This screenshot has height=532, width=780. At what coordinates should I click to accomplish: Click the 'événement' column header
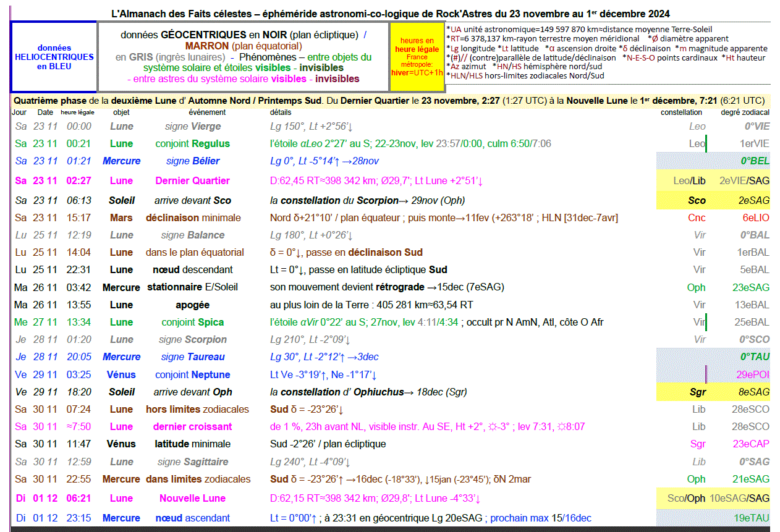[207, 112]
